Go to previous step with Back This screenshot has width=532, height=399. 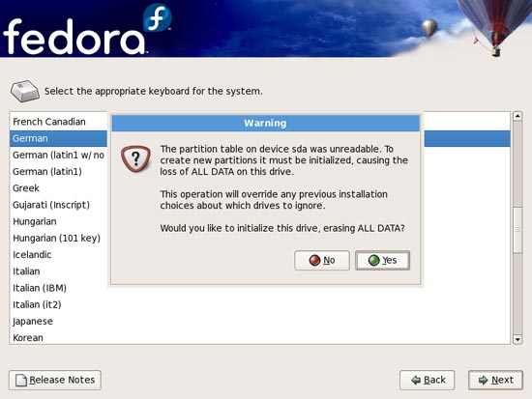pos(428,380)
